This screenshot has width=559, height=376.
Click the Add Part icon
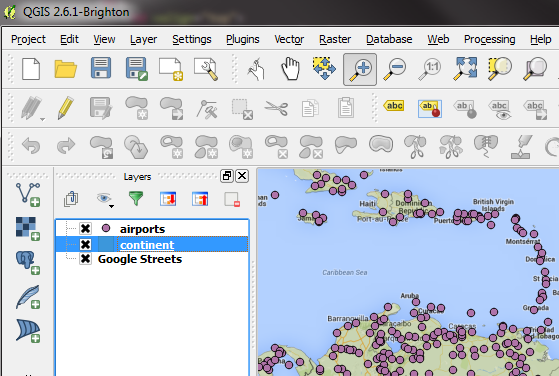click(206, 147)
